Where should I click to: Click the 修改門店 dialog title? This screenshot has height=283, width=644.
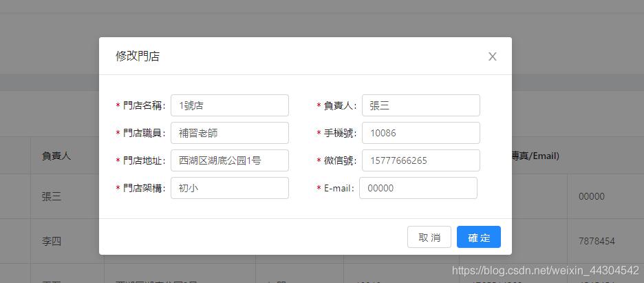click(138, 56)
